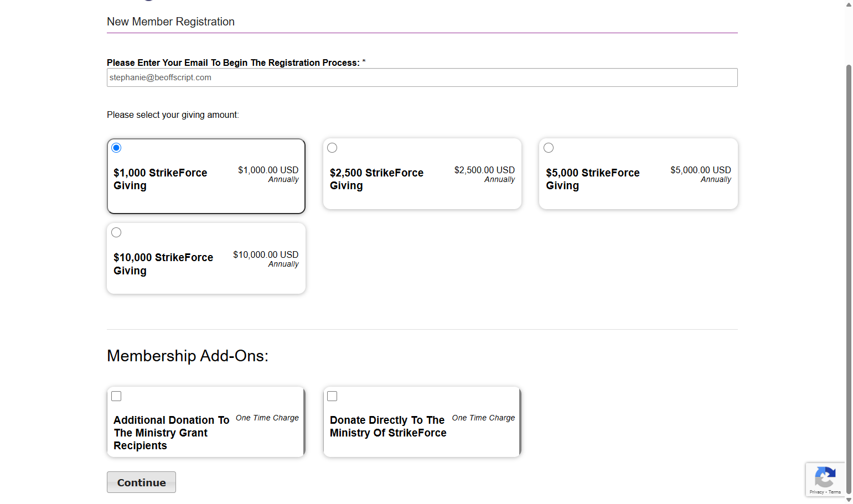Click Donate Directly To The Ministry card title
The height and width of the screenshot is (504, 853).
click(388, 427)
